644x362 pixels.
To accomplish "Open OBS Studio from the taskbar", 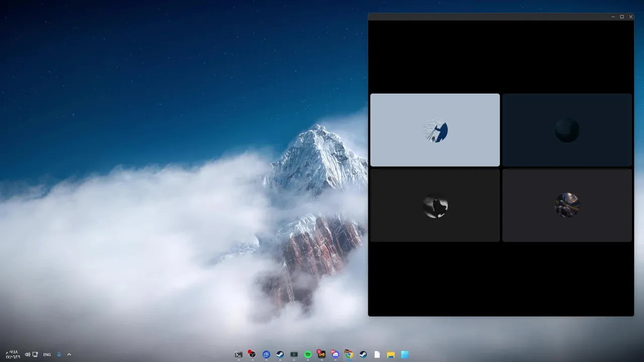I will click(x=252, y=354).
